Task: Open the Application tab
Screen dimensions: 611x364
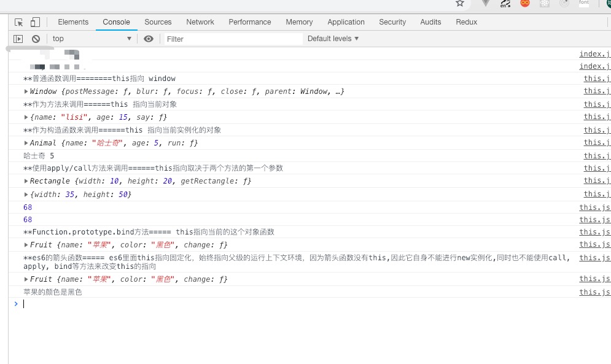Action: tap(346, 22)
